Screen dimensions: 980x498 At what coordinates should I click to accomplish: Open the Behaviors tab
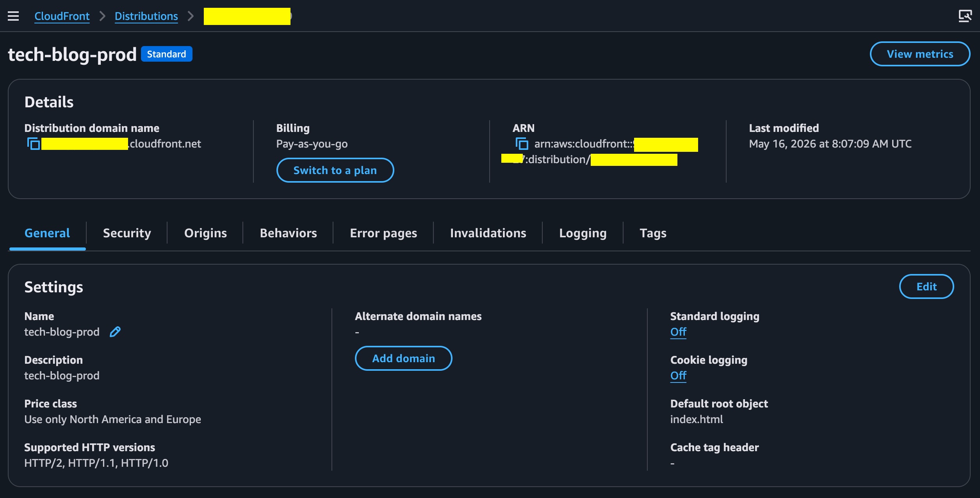(x=288, y=233)
